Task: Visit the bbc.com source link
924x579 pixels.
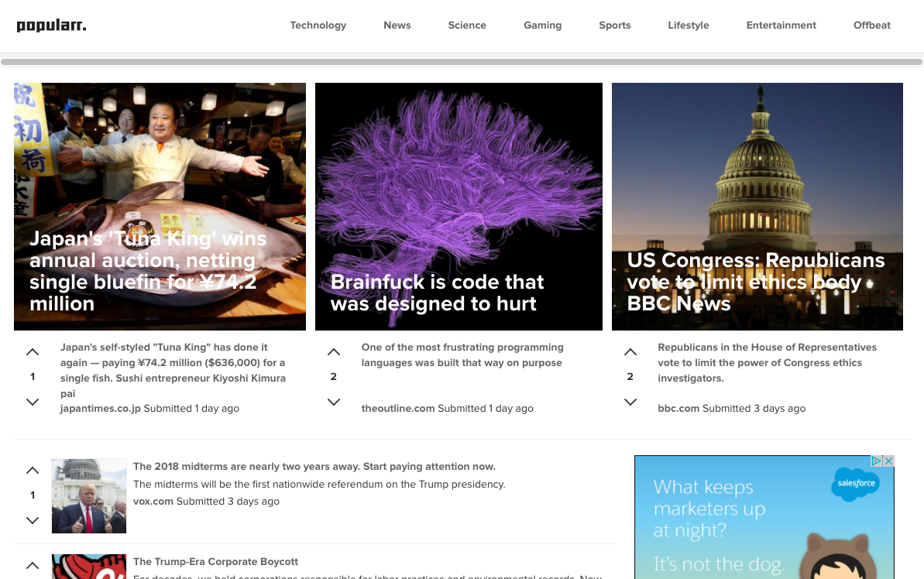Action: tap(678, 408)
